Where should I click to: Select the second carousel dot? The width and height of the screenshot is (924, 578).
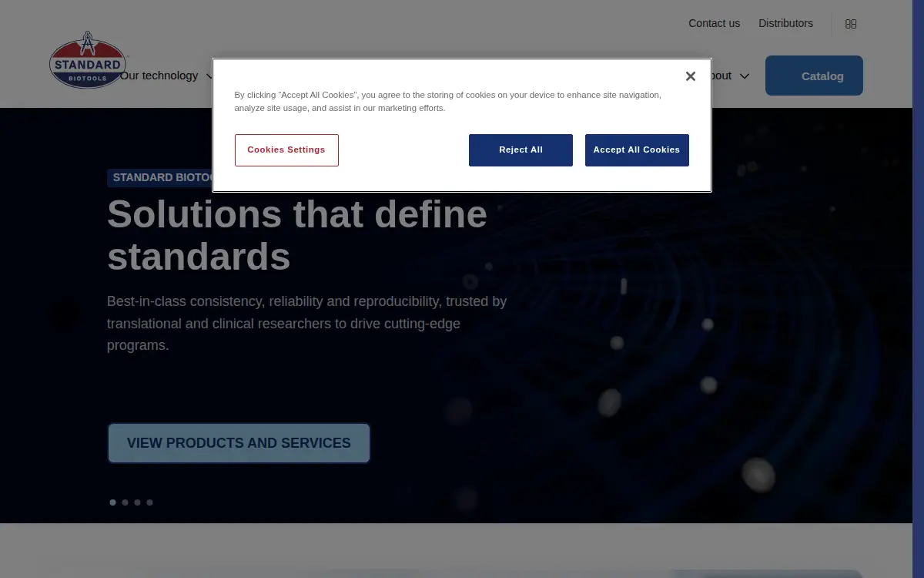pyautogui.click(x=126, y=502)
